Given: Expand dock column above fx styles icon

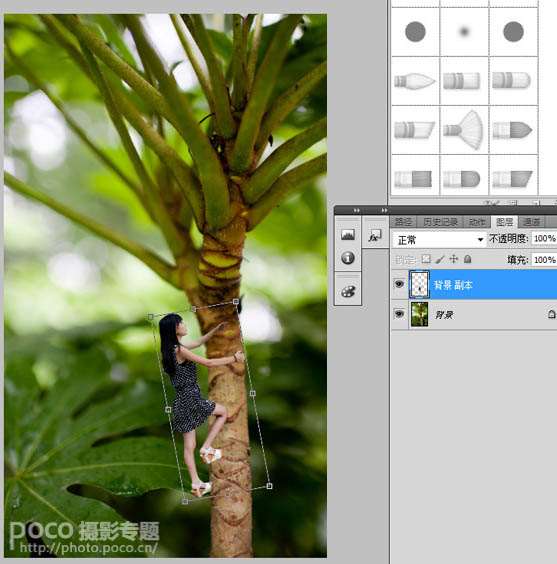Looking at the screenshot, I should (384, 210).
